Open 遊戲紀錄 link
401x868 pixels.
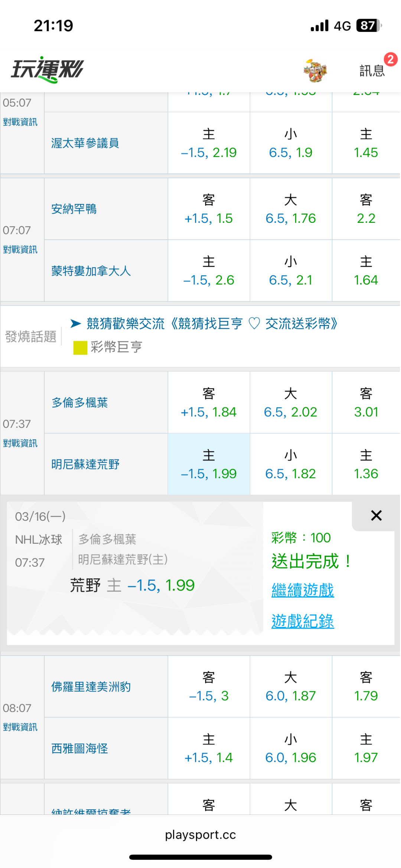click(x=303, y=621)
